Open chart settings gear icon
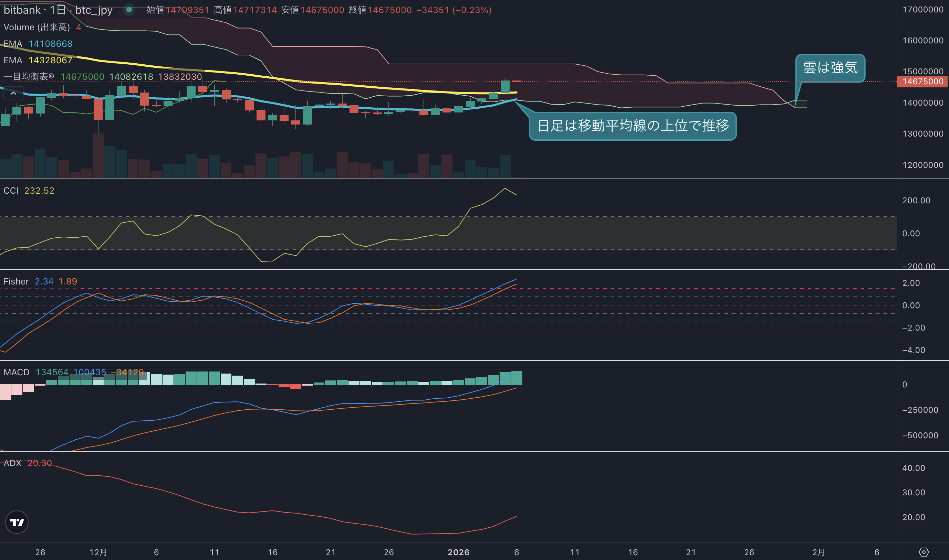Screen dimensions: 949x560 click(923, 552)
